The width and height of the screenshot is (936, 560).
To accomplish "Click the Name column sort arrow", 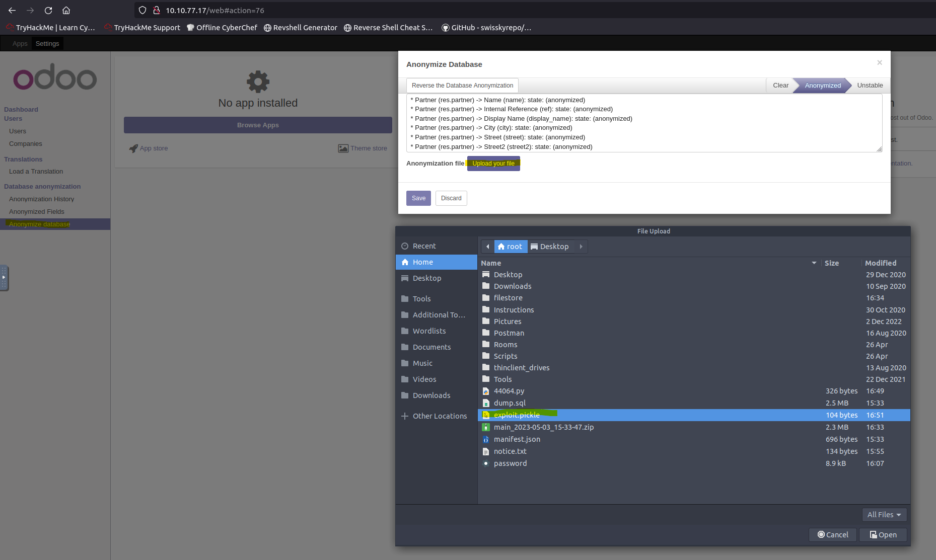I will coord(814,263).
